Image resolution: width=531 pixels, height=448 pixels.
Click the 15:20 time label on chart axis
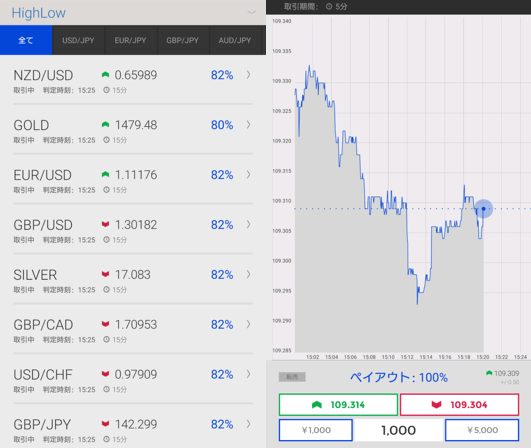click(483, 357)
